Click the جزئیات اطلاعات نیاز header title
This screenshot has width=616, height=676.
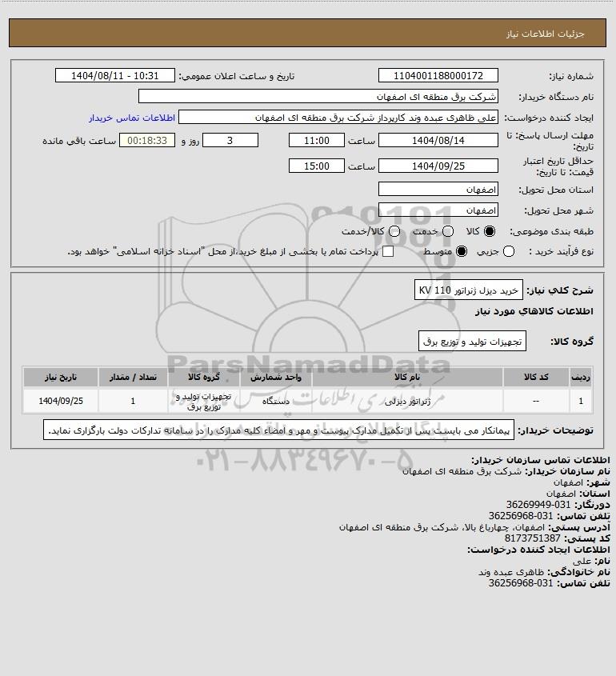546,34
